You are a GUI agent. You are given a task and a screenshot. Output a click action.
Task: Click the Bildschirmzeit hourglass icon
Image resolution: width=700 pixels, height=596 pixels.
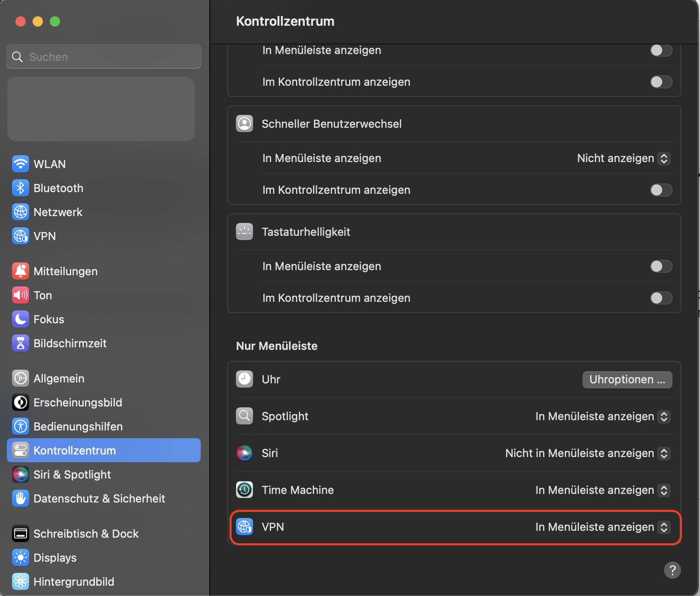[x=21, y=343]
